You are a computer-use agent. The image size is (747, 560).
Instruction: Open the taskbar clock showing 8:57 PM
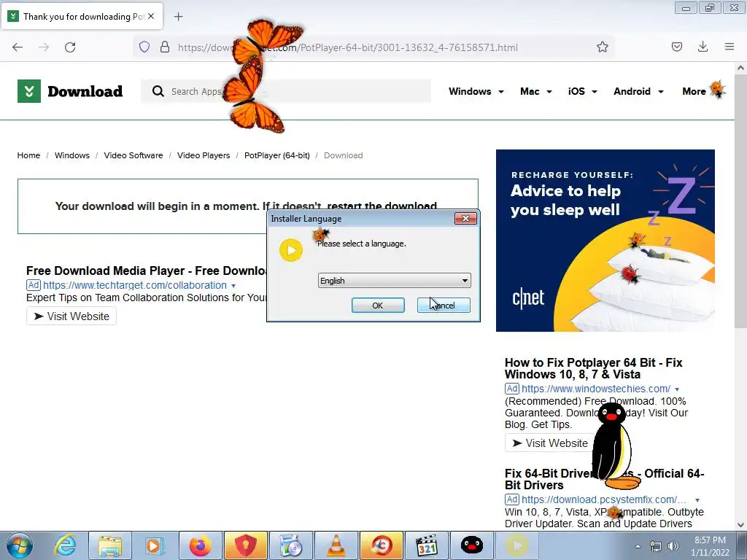point(710,546)
